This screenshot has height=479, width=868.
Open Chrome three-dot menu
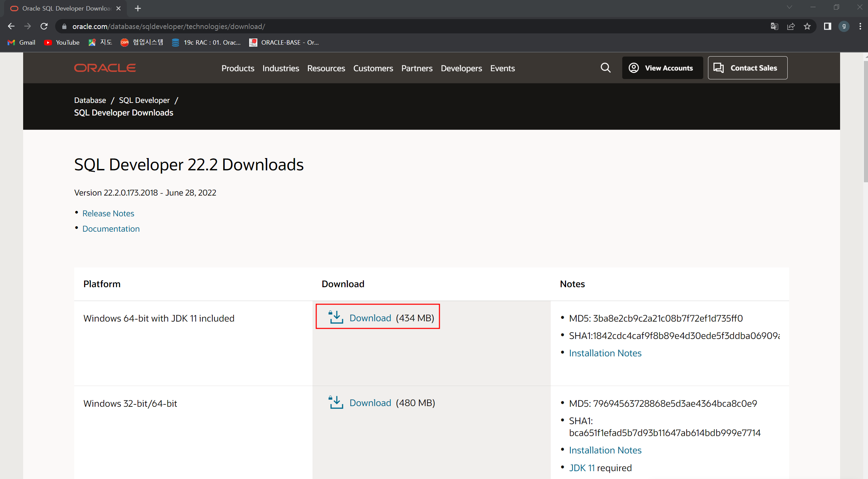860,27
